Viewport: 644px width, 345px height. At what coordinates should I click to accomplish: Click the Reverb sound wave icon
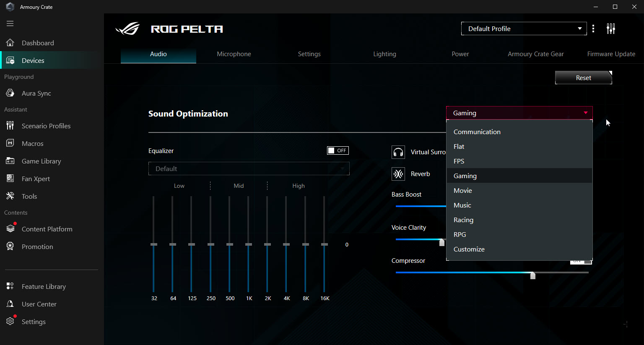point(398,174)
